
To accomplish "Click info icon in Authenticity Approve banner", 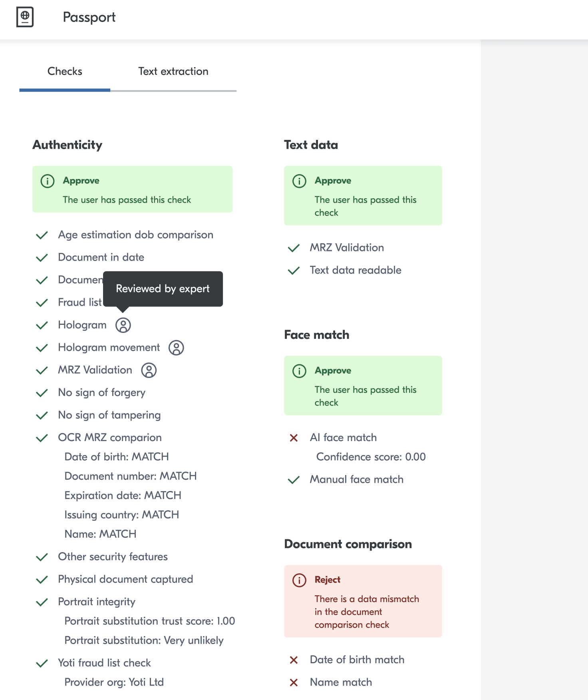I will coord(48,181).
